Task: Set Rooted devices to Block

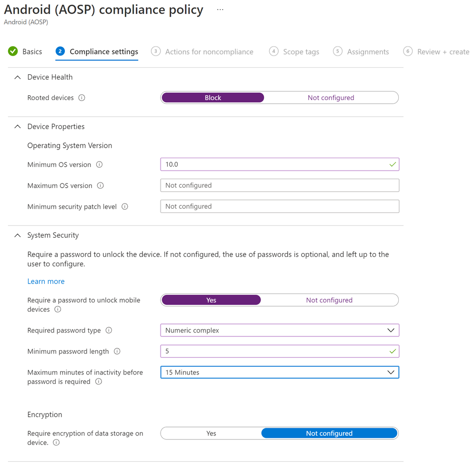Action: [x=213, y=98]
